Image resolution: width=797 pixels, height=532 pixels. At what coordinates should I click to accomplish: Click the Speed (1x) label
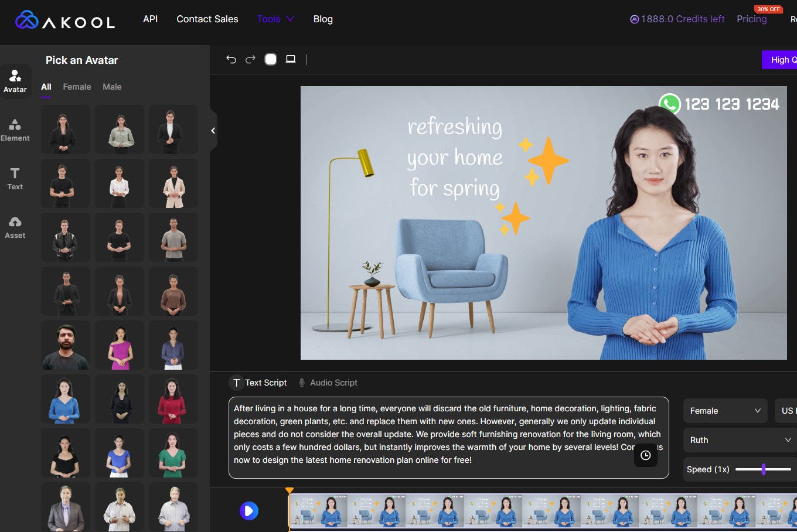708,469
